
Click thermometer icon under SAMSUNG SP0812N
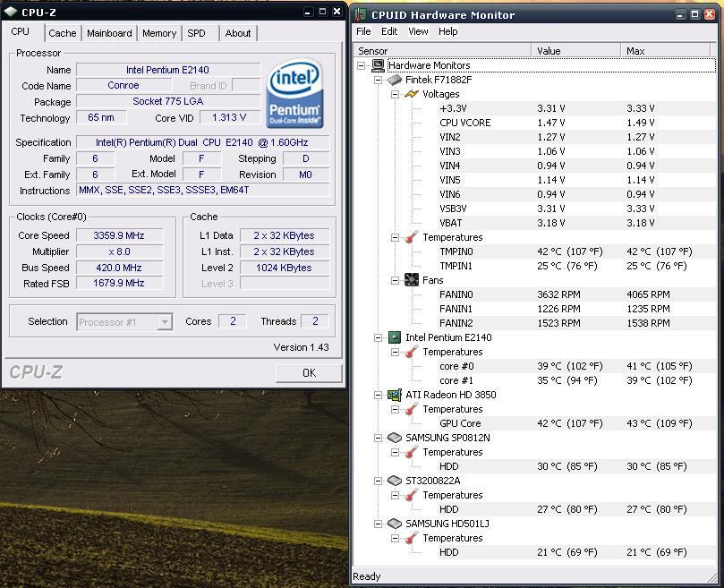pos(412,452)
